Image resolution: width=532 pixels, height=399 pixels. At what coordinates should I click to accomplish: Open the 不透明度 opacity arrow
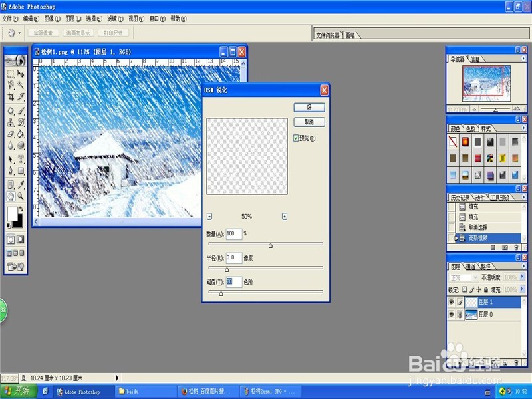coord(522,277)
